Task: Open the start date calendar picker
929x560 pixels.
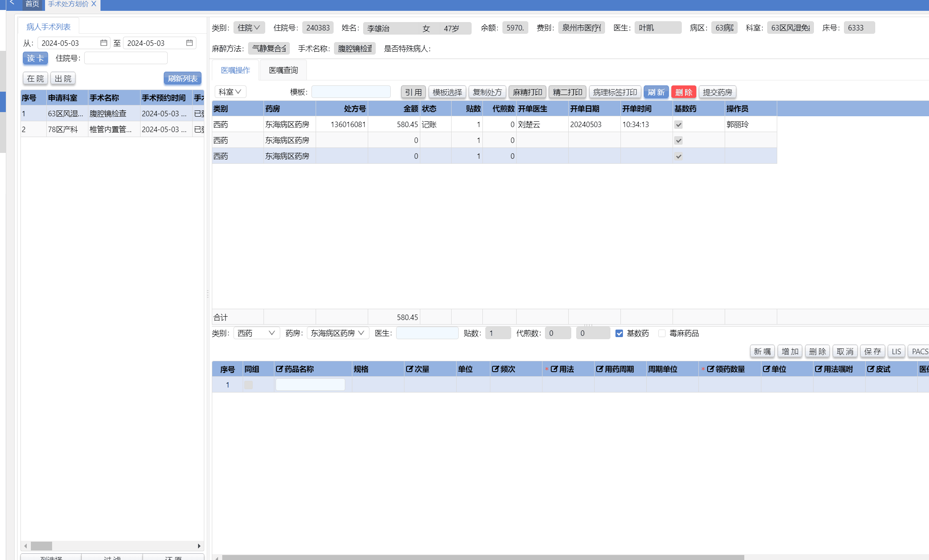Action: coord(104,43)
